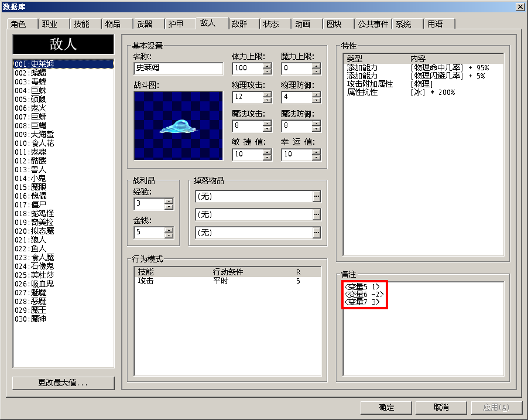Select enemy 006:鬼火 in the list
528x420 pixels.
pyautogui.click(x=63, y=108)
